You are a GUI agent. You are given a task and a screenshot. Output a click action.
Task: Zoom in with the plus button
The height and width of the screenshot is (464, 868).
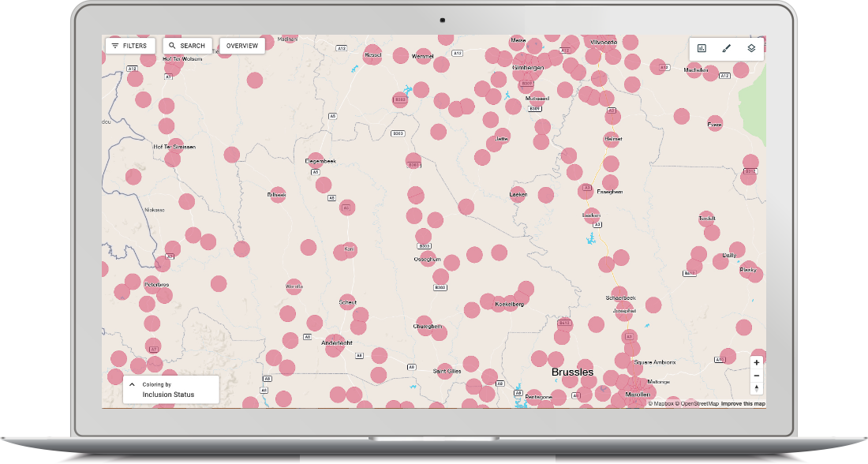pyautogui.click(x=757, y=363)
